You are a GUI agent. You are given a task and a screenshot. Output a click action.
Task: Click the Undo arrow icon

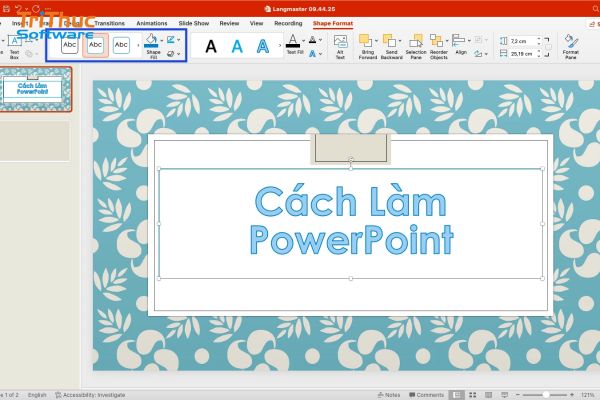point(19,8)
